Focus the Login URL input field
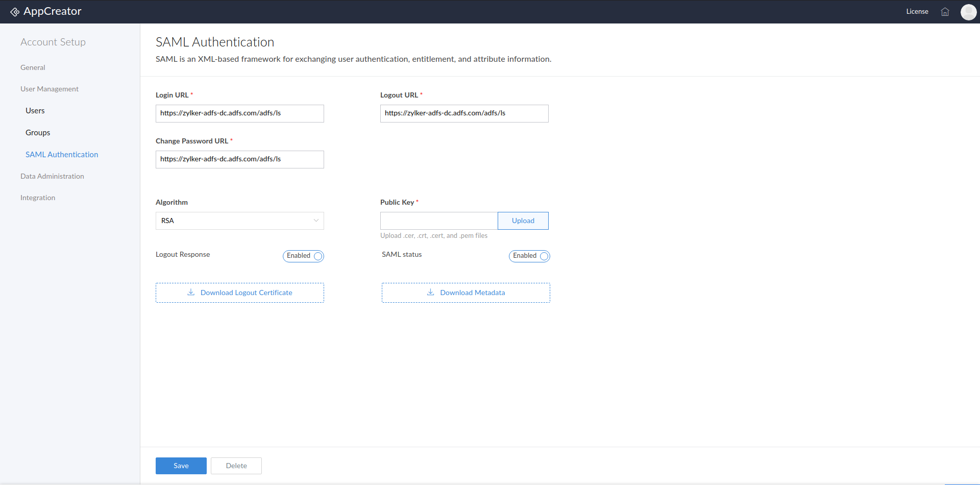 pyautogui.click(x=240, y=113)
